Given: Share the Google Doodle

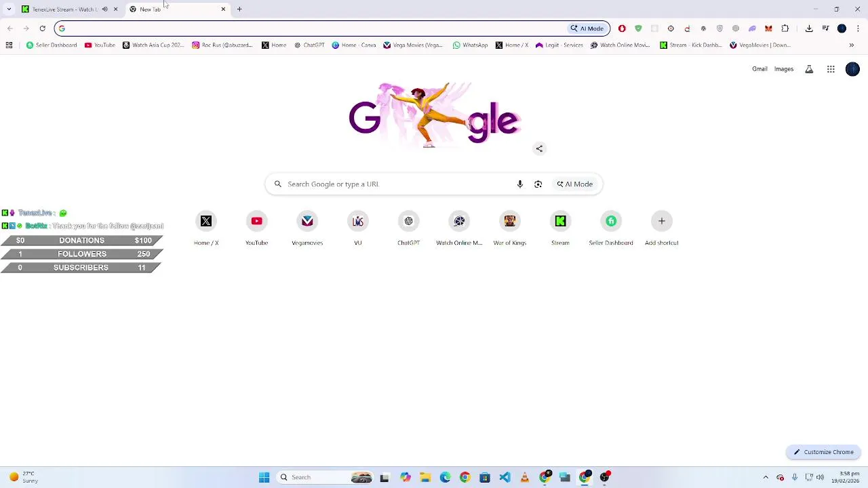Looking at the screenshot, I should pyautogui.click(x=539, y=148).
